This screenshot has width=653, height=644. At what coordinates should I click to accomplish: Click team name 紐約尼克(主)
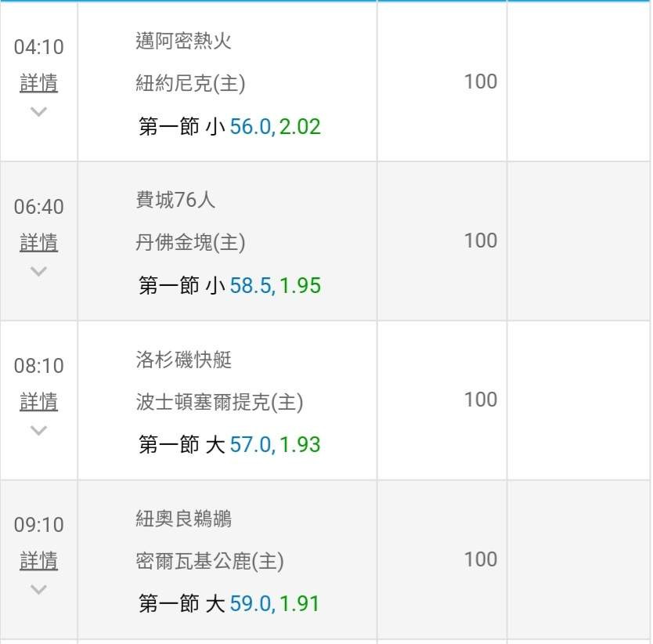pyautogui.click(x=190, y=83)
